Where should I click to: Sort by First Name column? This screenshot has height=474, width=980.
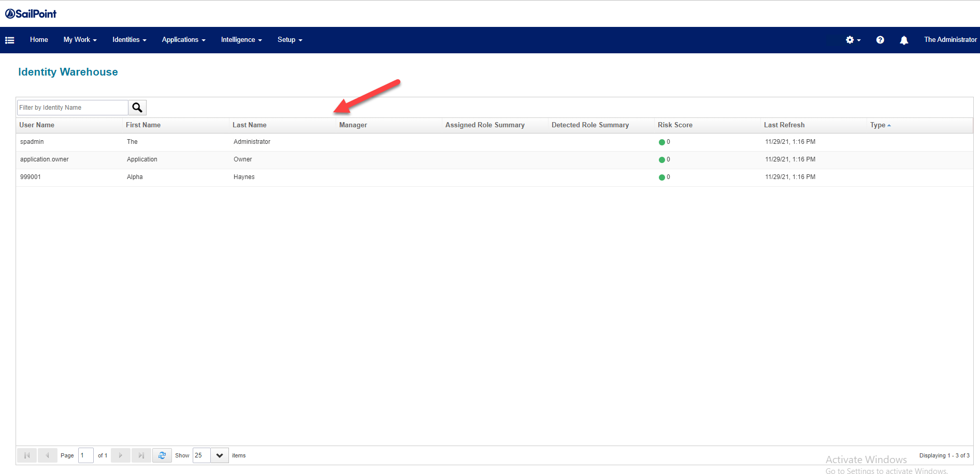point(176,125)
